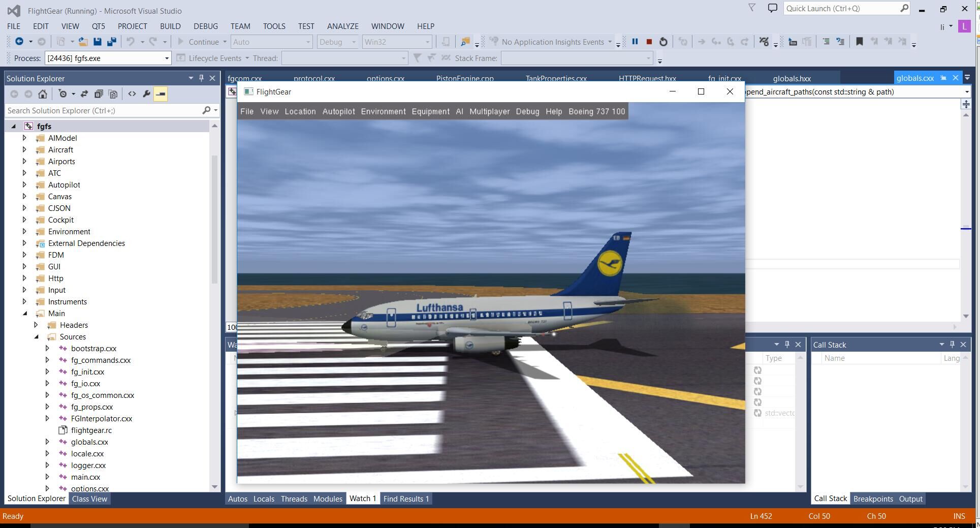Toggle auto-hide pin on Solution Explorer
Screen dimensions: 980x528
coord(201,78)
